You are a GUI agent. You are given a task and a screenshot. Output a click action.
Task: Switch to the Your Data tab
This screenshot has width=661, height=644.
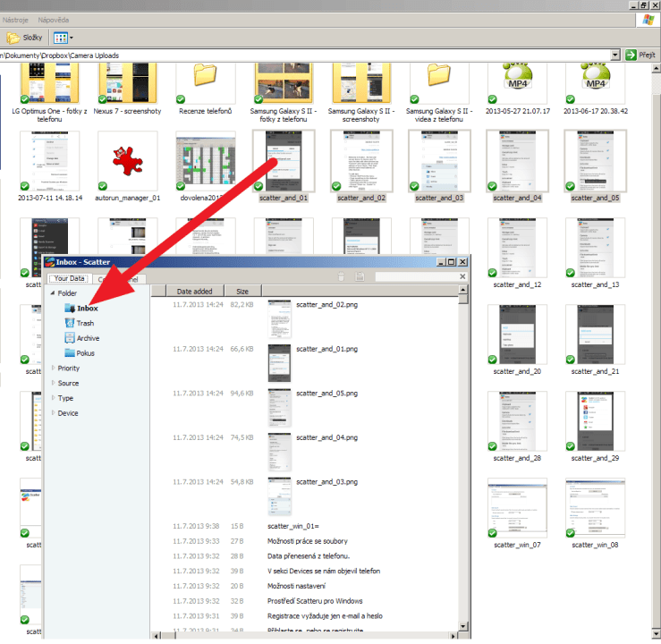pyautogui.click(x=69, y=278)
